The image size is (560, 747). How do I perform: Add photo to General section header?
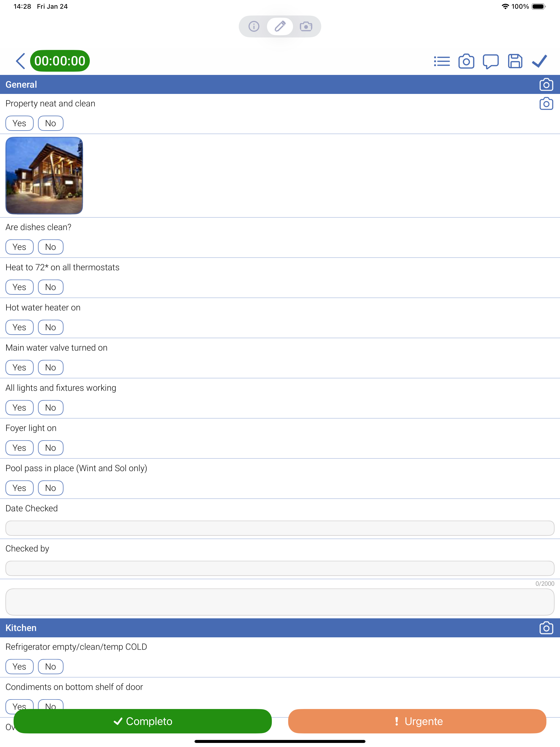(546, 85)
